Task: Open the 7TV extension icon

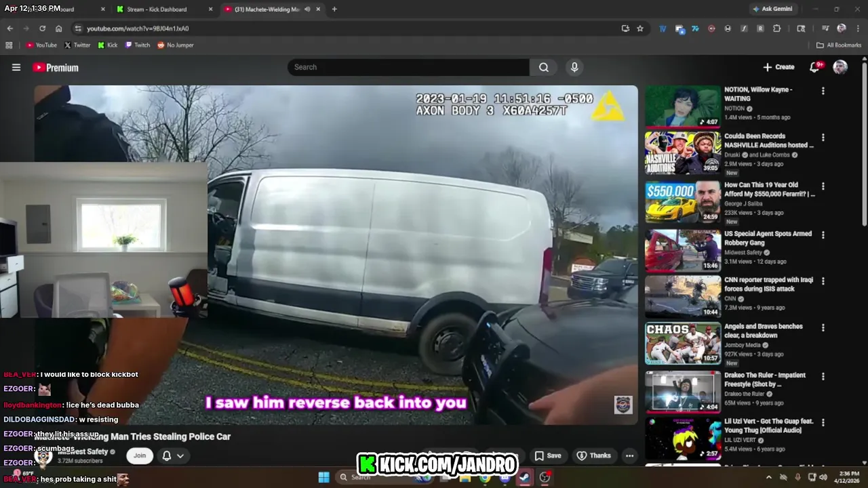Action: click(695, 28)
